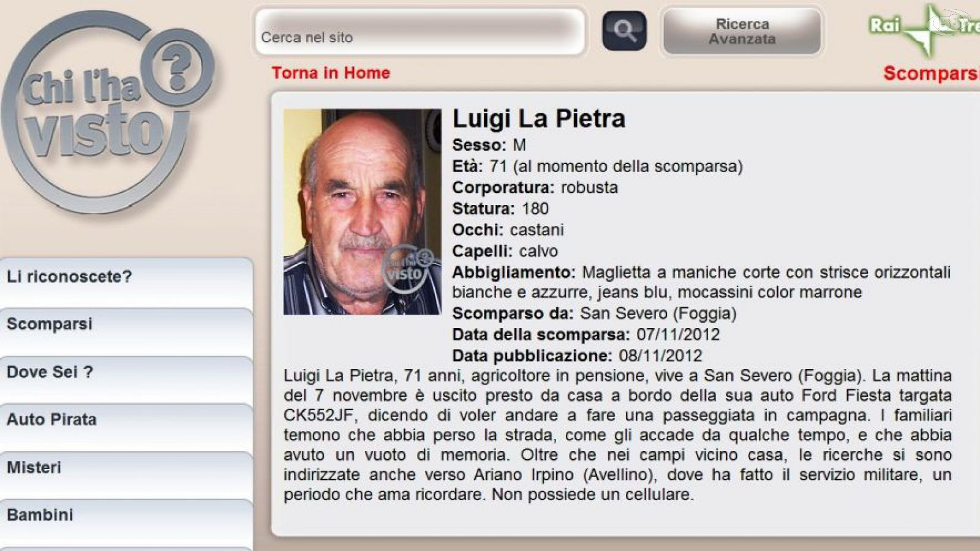Click Luigi La Pietra's photo
Image resolution: width=980 pixels, height=551 pixels.
362,212
